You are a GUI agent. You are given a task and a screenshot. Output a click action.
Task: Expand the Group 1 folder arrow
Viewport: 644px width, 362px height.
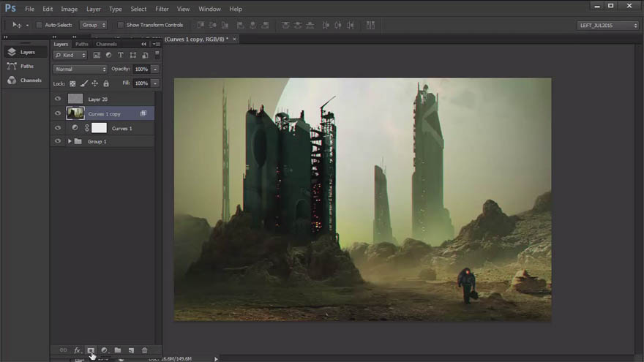(70, 141)
